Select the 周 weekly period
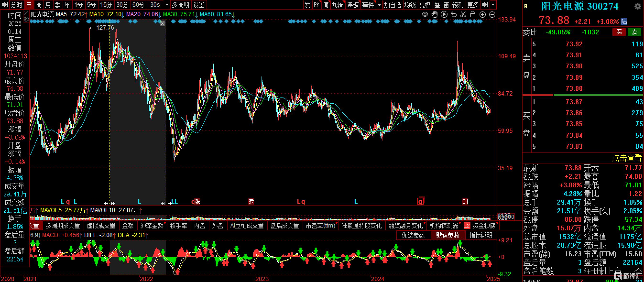 tap(38, 5)
